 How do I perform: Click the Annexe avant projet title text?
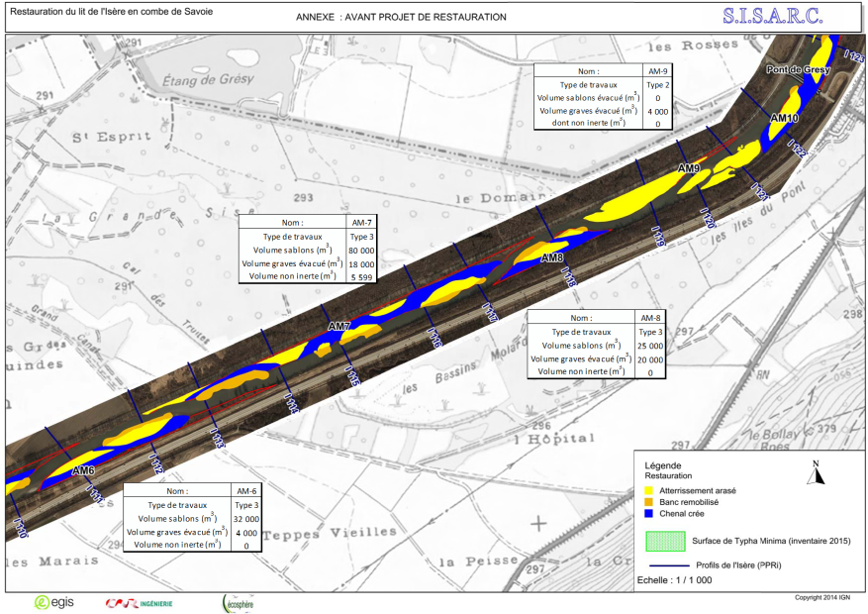click(x=401, y=17)
